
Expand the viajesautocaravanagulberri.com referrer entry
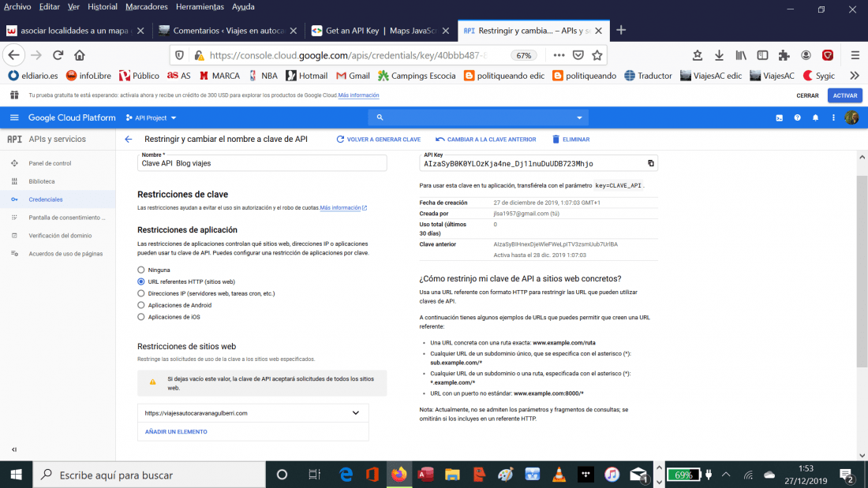pyautogui.click(x=355, y=413)
